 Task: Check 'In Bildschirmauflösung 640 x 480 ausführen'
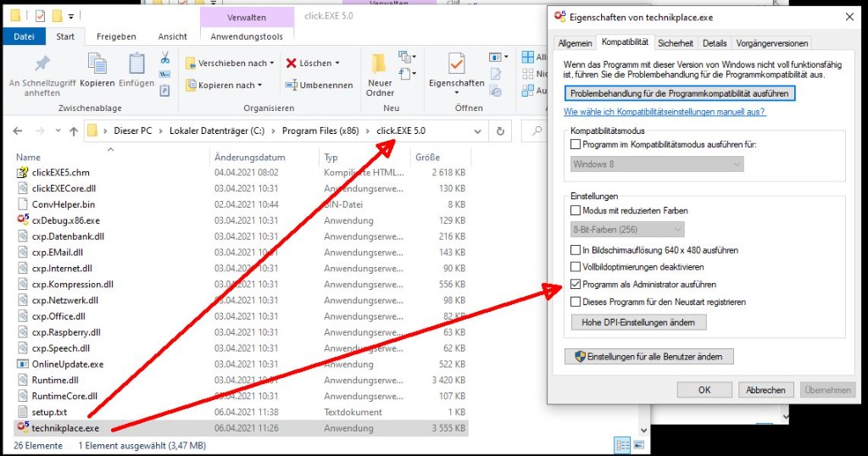(576, 250)
